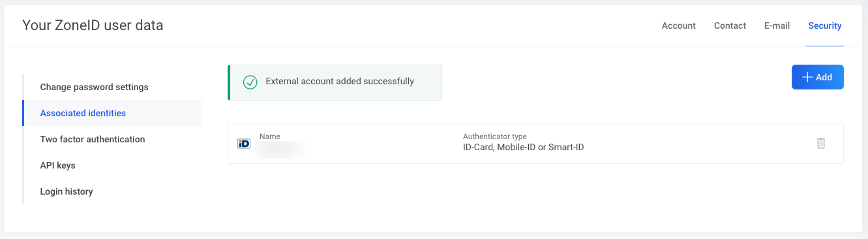Image resolution: width=868 pixels, height=239 pixels.
Task: Click the blurred identity name value
Action: (x=282, y=148)
